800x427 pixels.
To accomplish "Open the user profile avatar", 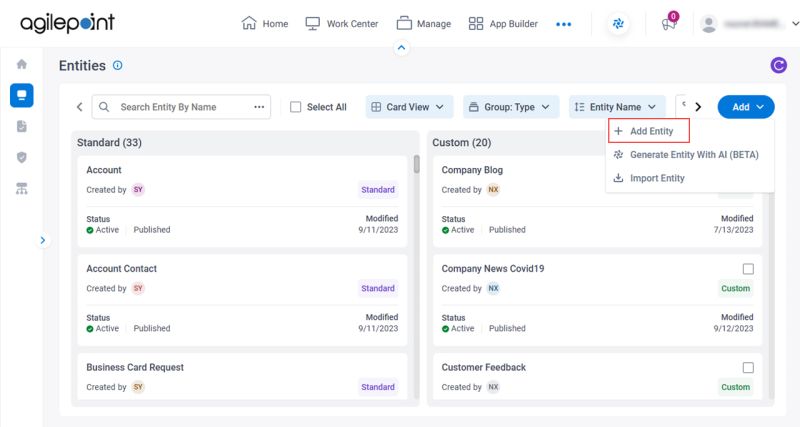I will click(x=709, y=23).
